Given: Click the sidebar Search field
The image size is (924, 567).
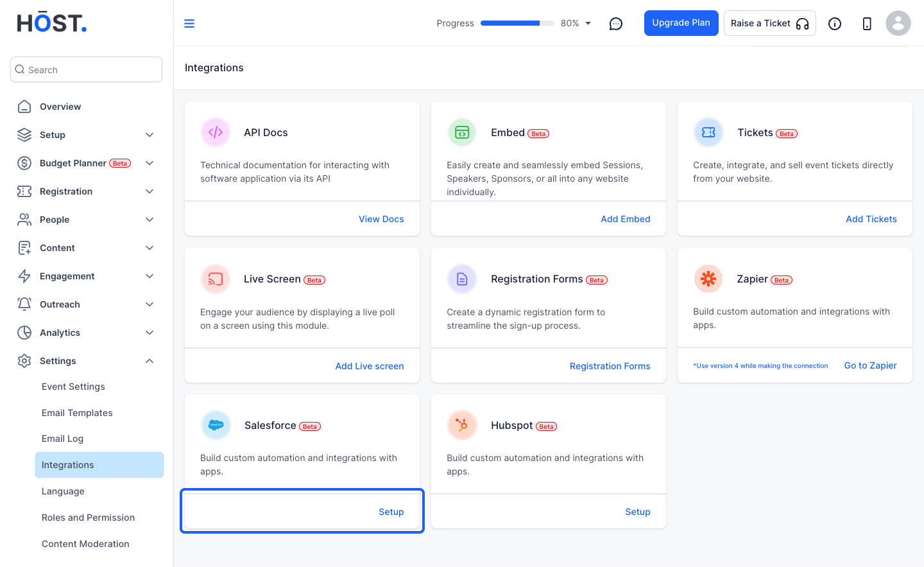Looking at the screenshot, I should [x=86, y=69].
